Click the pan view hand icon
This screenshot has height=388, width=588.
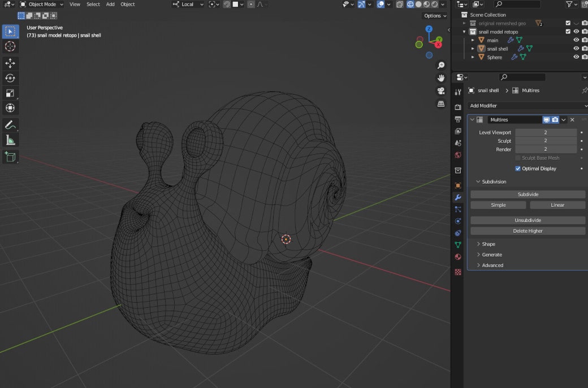tap(441, 79)
